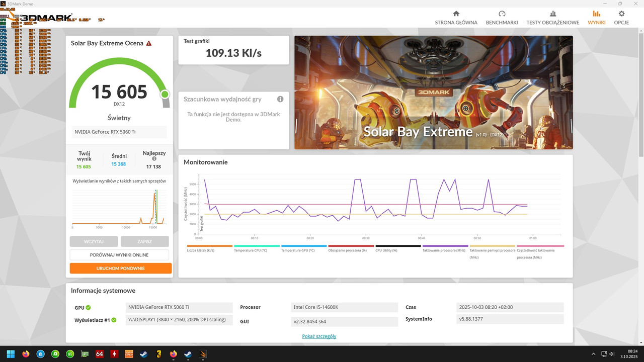The width and height of the screenshot is (644, 362).
Task: Open the Steam icon beside the orange CPU icon
Action: point(144,354)
